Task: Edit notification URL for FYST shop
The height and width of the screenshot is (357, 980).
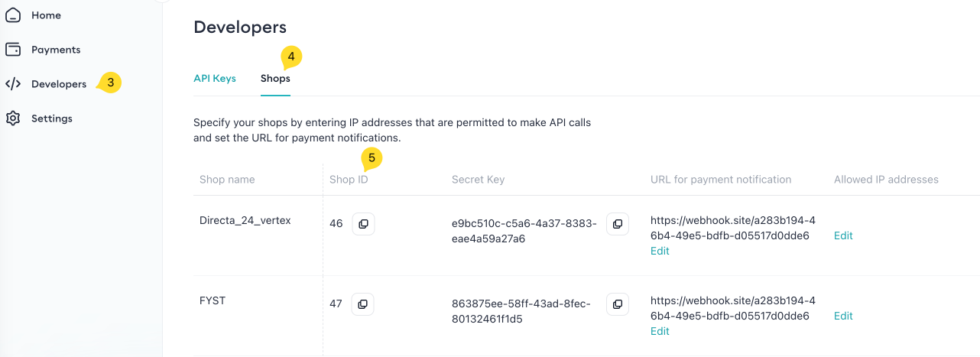Action: (660, 331)
